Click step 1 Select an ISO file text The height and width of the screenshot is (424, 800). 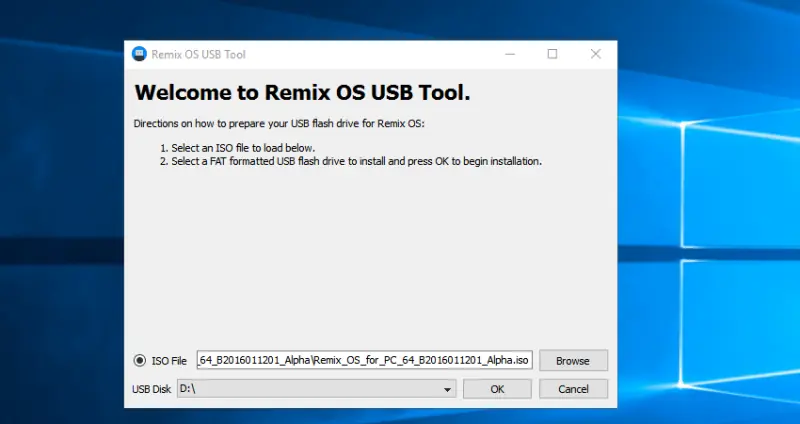coord(237,148)
